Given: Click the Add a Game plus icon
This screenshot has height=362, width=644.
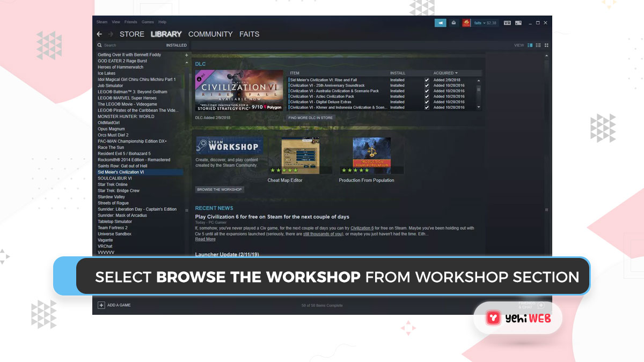Looking at the screenshot, I should [x=101, y=305].
